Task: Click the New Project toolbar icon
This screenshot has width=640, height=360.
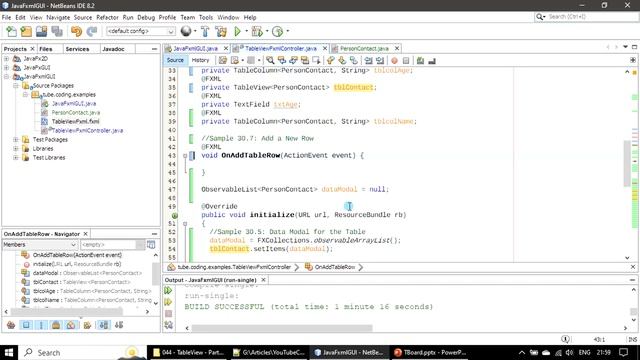Action: (x=26, y=31)
